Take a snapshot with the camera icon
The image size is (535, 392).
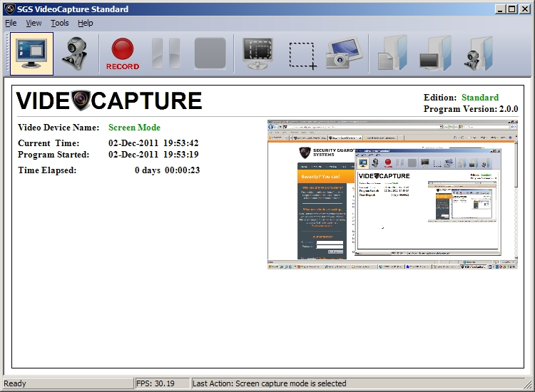(x=344, y=53)
